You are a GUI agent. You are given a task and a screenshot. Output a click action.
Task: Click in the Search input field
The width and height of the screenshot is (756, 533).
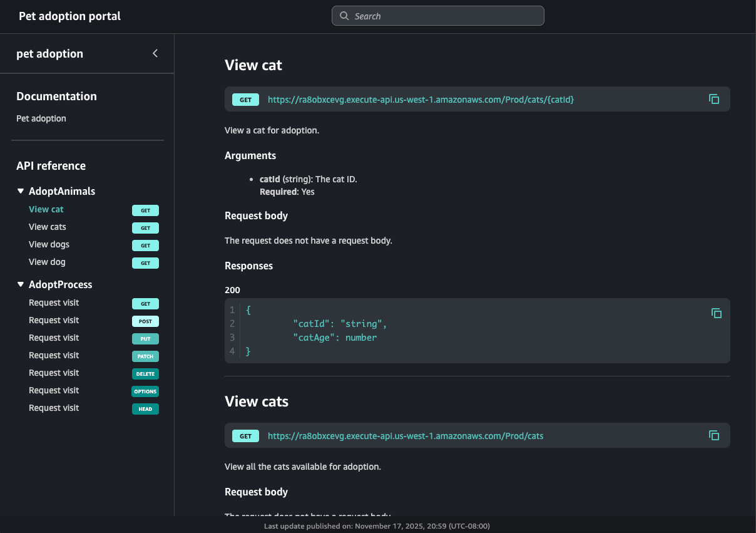[444, 16]
